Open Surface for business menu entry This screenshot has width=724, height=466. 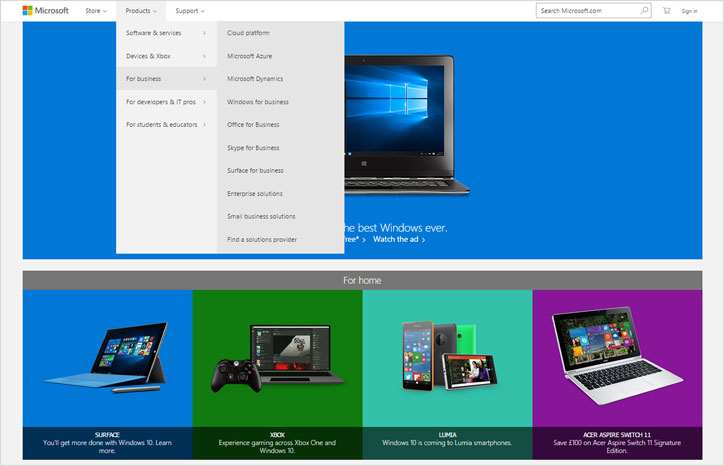coord(255,170)
